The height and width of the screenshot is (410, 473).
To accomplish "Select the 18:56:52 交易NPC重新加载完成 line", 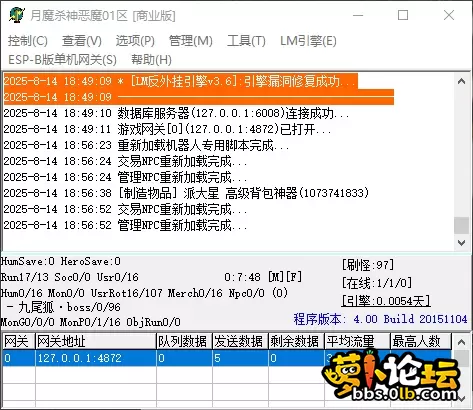I will (x=125, y=209).
